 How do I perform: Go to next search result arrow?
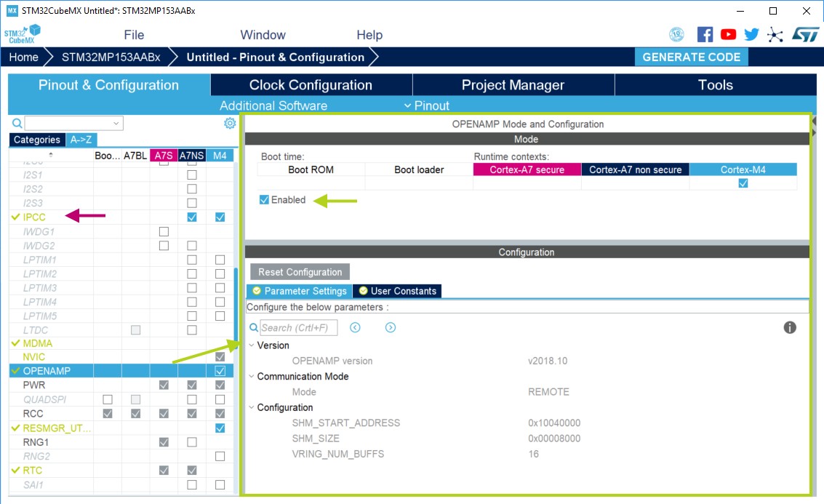pos(390,327)
